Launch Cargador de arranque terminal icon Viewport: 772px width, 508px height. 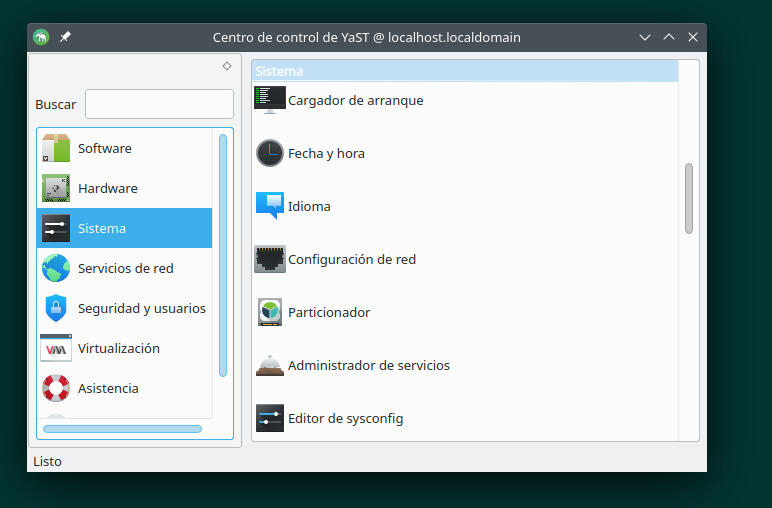270,100
